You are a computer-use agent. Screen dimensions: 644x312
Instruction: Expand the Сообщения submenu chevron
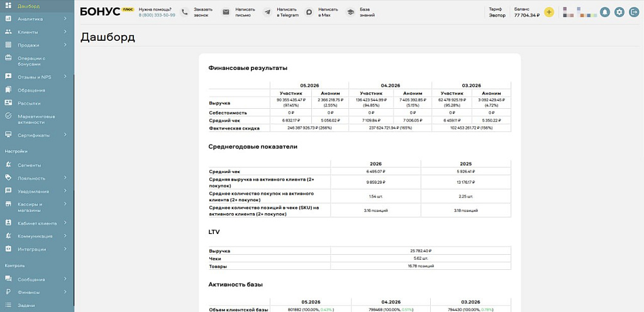click(x=65, y=279)
